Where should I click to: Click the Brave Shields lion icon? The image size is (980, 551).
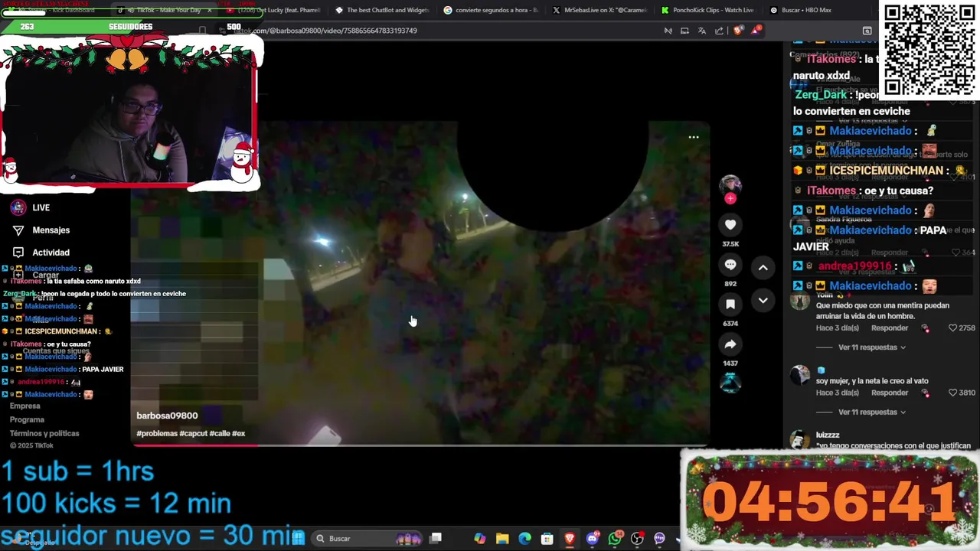click(738, 31)
